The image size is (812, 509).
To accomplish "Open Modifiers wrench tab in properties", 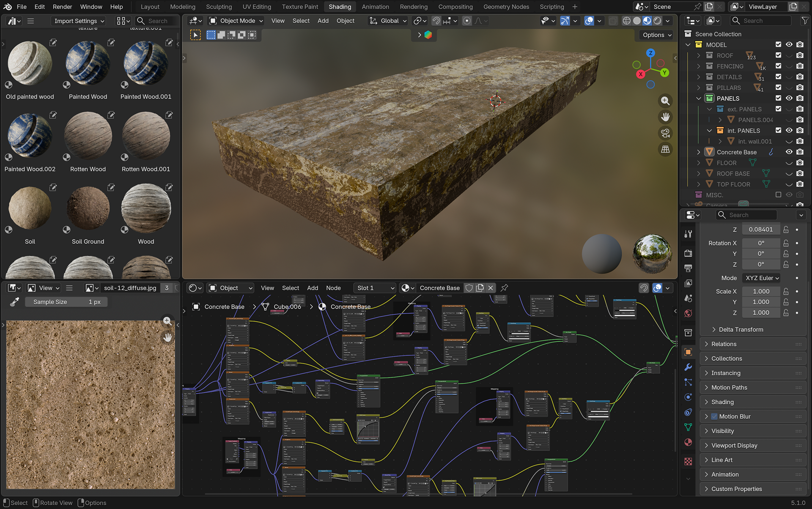I will pyautogui.click(x=688, y=367).
